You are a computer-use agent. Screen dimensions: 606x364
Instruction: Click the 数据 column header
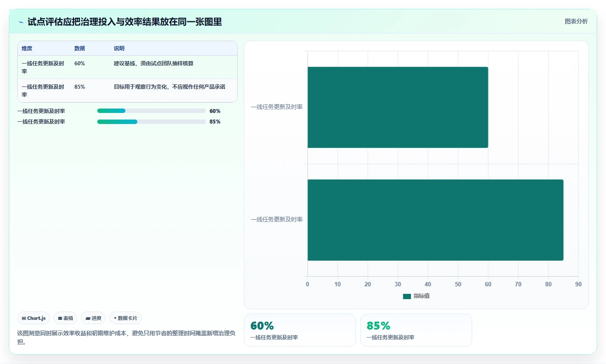pos(80,49)
